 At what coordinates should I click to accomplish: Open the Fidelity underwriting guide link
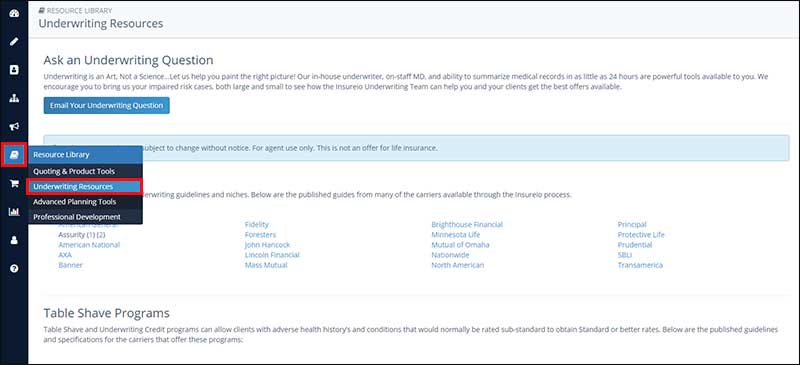pyautogui.click(x=257, y=225)
